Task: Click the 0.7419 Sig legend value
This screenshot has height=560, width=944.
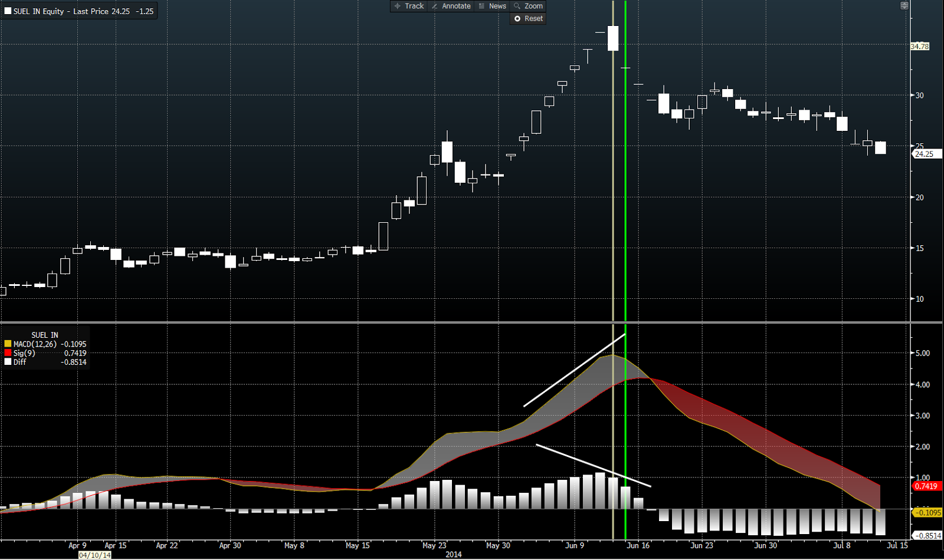Action: tap(75, 353)
